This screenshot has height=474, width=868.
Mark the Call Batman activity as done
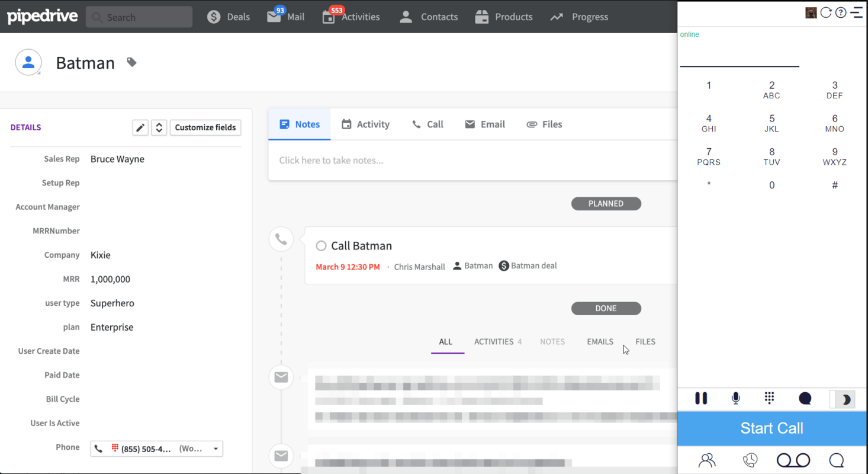[x=321, y=245]
